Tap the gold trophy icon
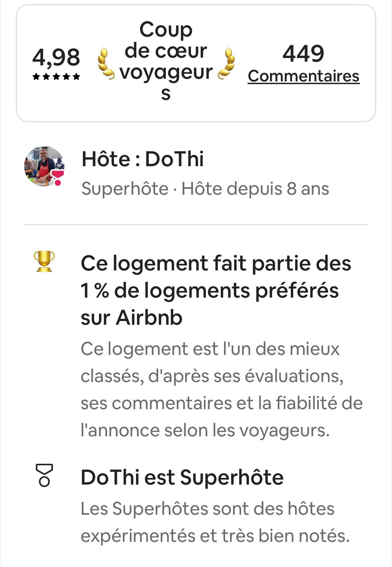 tap(44, 261)
